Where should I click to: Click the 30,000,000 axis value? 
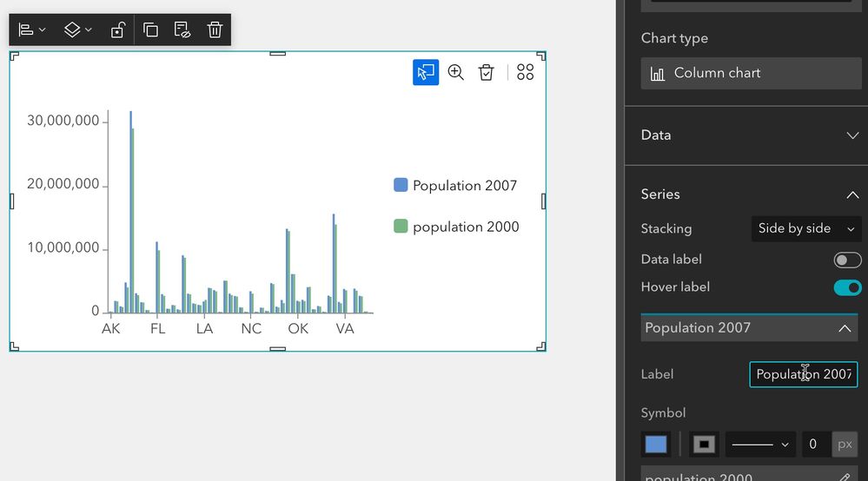[63, 121]
